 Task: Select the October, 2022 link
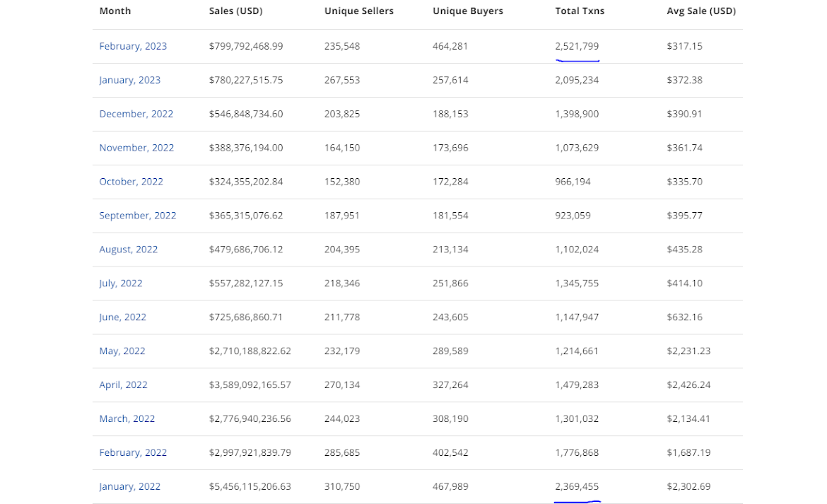(x=131, y=182)
